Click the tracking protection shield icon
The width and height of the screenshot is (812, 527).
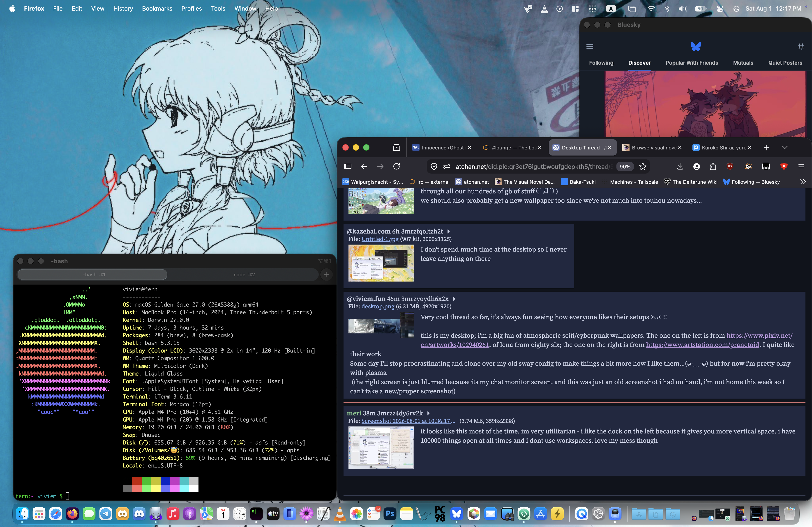click(434, 166)
